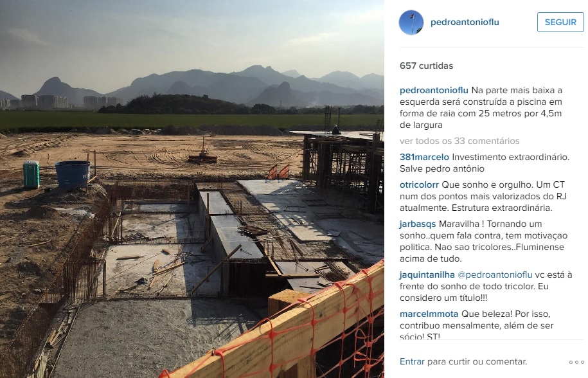This screenshot has width=588, height=378.
Task: Click the SEGUIR follow button
Action: click(560, 22)
